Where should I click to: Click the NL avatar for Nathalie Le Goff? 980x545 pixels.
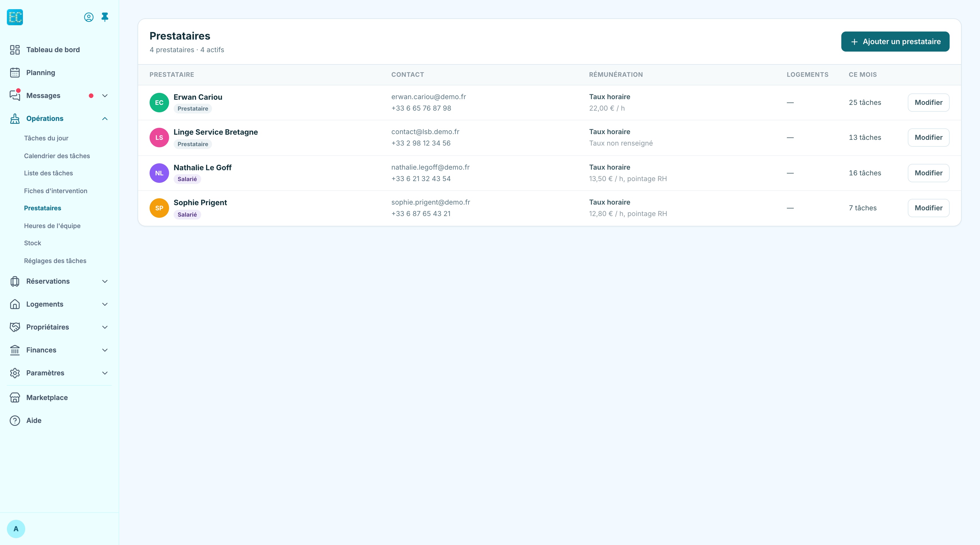click(159, 173)
